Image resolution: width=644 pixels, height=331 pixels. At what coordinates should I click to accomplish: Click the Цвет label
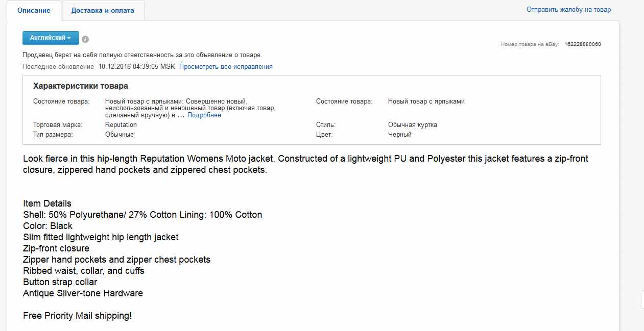pyautogui.click(x=324, y=135)
